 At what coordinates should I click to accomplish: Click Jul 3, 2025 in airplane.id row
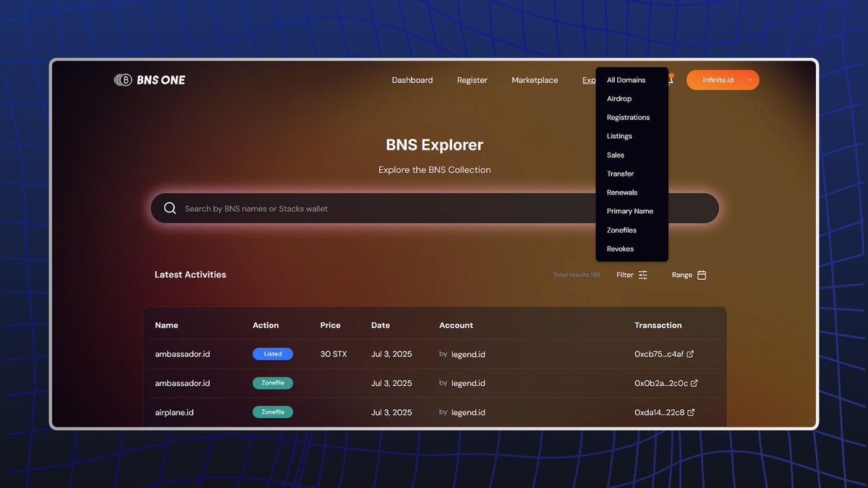(x=391, y=412)
